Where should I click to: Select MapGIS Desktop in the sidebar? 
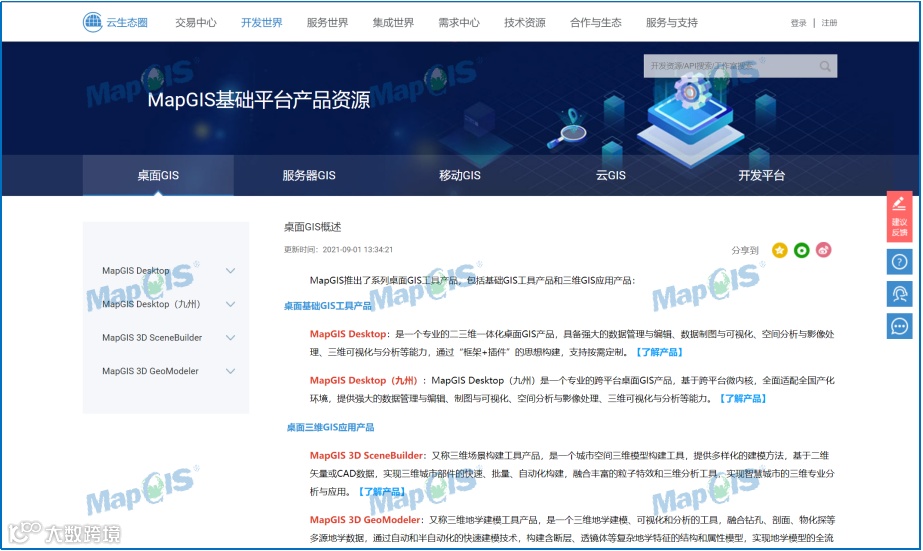coord(135,271)
